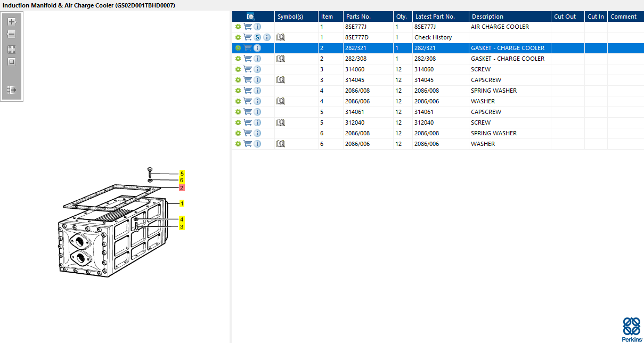The width and height of the screenshot is (644, 343).
Task: Select callout 6 on the diagram
Action: click(182, 181)
